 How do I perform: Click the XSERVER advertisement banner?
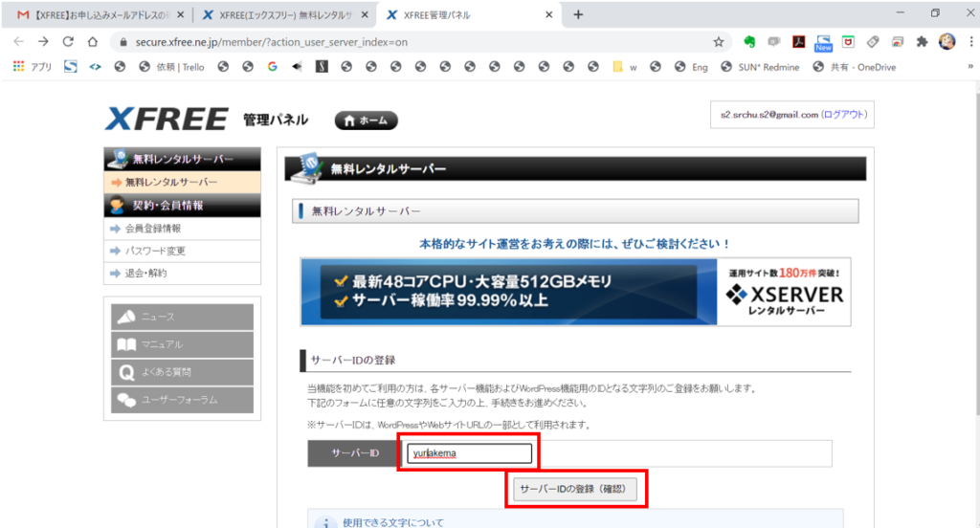(575, 293)
